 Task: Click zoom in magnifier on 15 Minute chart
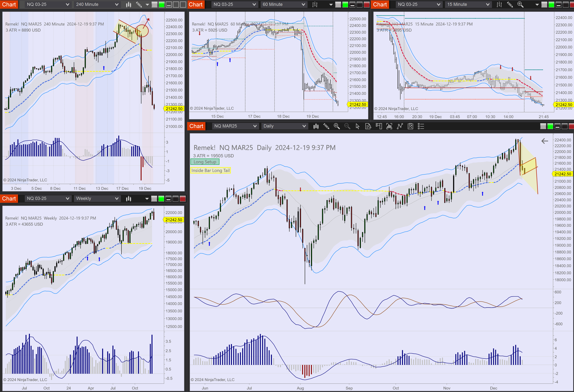[x=520, y=4]
